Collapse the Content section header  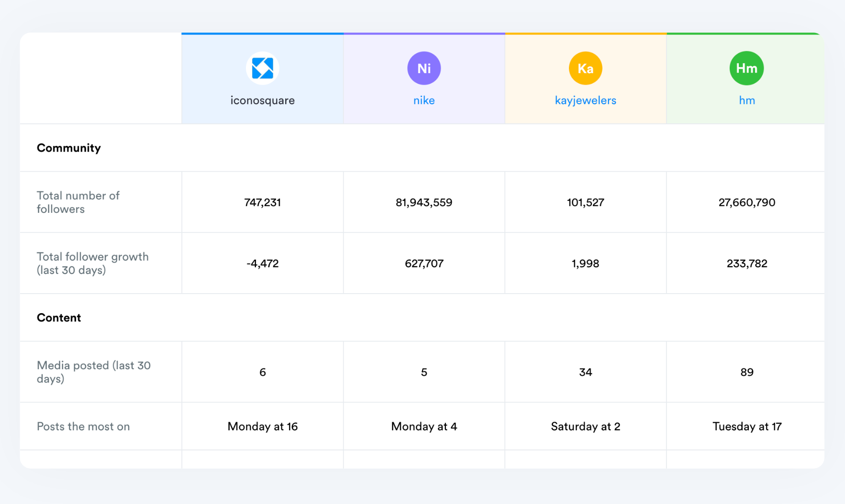point(59,318)
